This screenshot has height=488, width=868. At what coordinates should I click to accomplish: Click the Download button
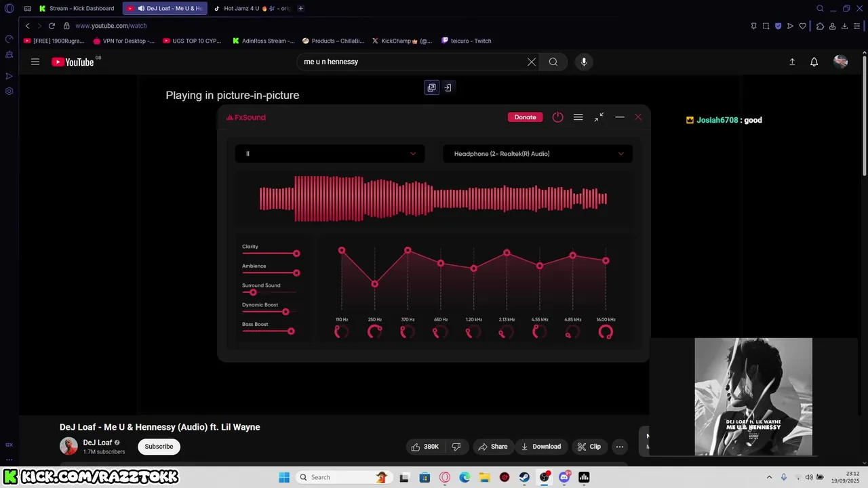pos(541,447)
